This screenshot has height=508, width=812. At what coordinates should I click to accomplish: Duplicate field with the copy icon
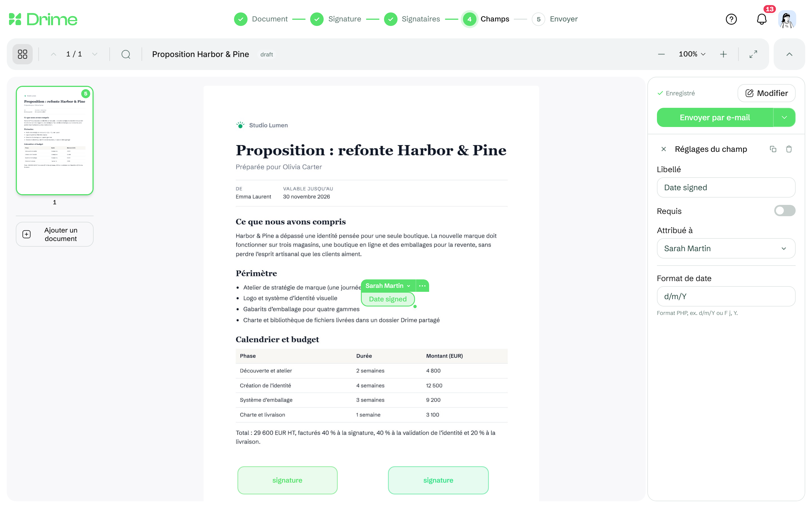coord(773,149)
